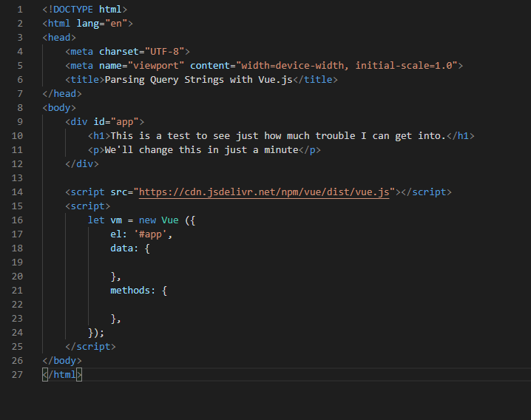Click the "new" keyword on line 16

(x=147, y=220)
